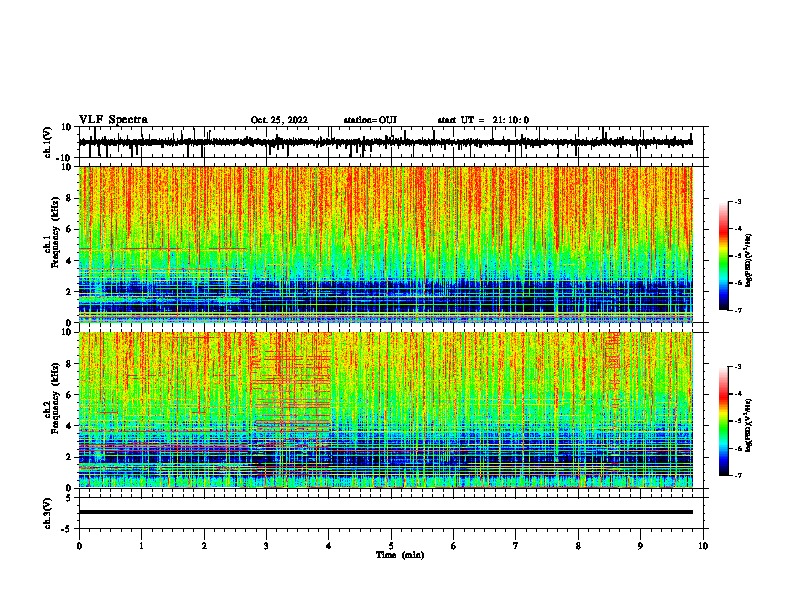Click the date text "Oct. 25, 2022"

[x=279, y=120]
